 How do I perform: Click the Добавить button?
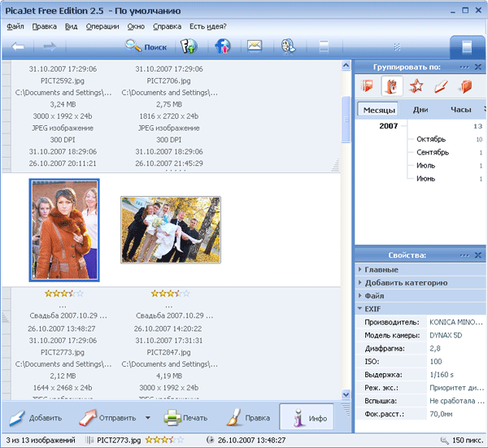36,418
